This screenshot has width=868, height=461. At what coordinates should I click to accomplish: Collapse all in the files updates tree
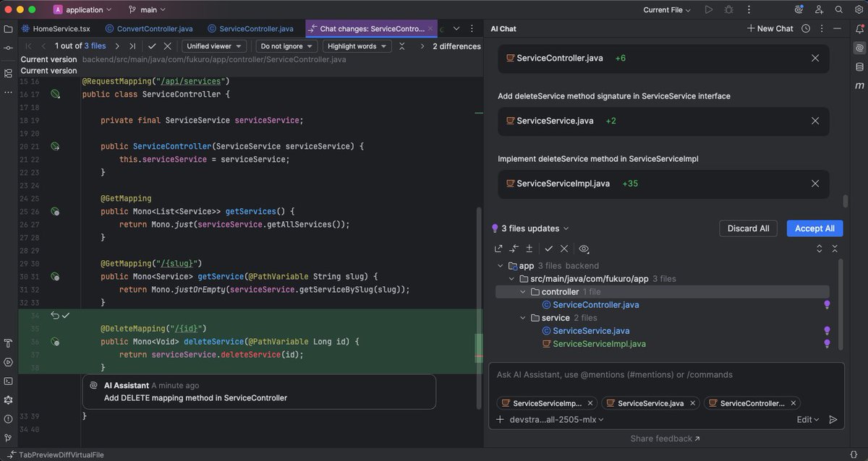point(835,249)
